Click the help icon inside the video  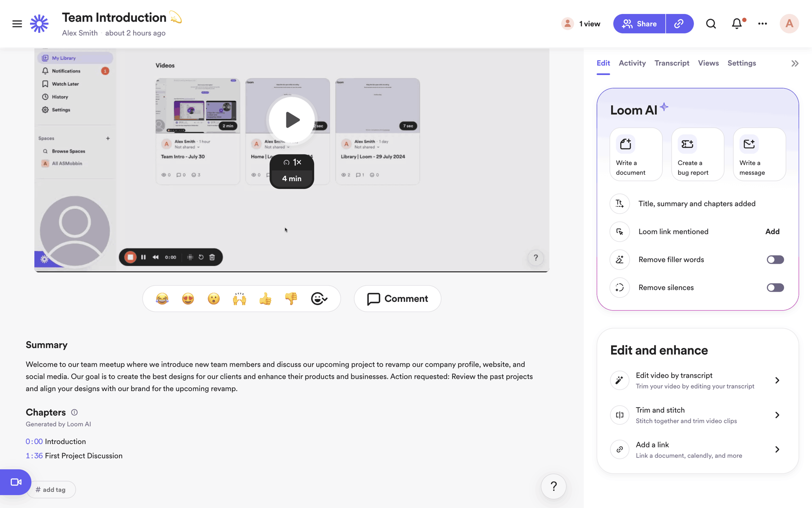pos(536,258)
